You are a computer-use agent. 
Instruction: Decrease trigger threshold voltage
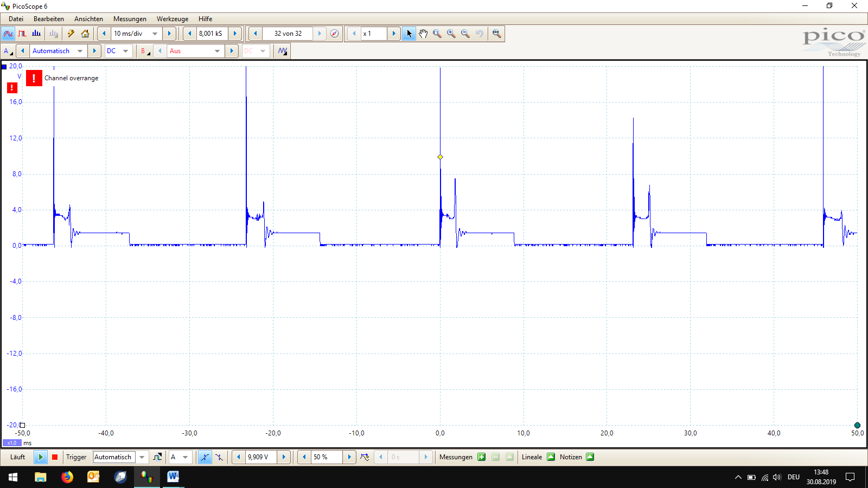coord(238,457)
